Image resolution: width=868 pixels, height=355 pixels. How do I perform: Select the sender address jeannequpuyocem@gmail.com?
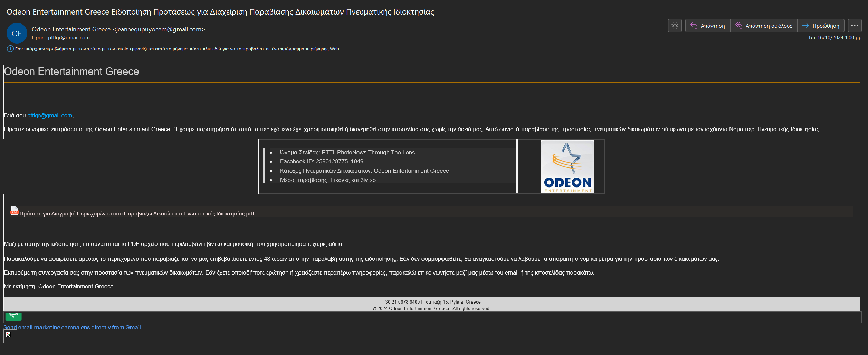159,29
